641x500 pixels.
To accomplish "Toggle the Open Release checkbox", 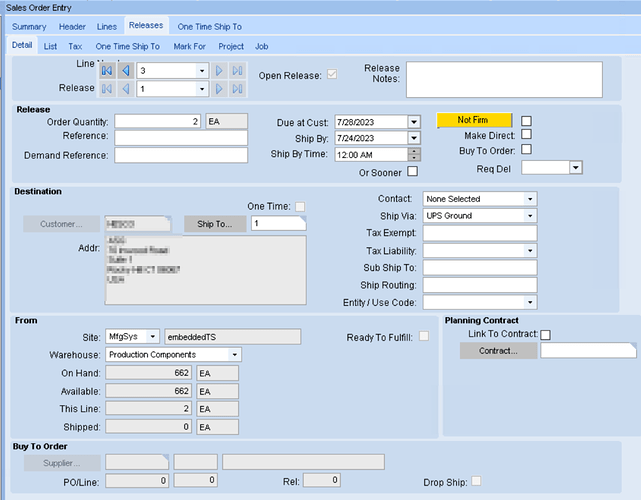I will coord(332,74).
